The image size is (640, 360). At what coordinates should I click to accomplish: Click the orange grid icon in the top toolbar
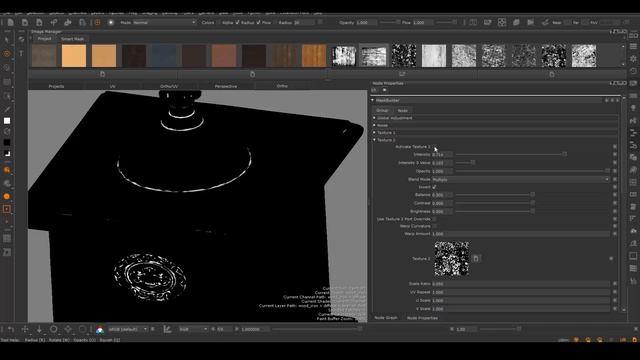coord(97,22)
